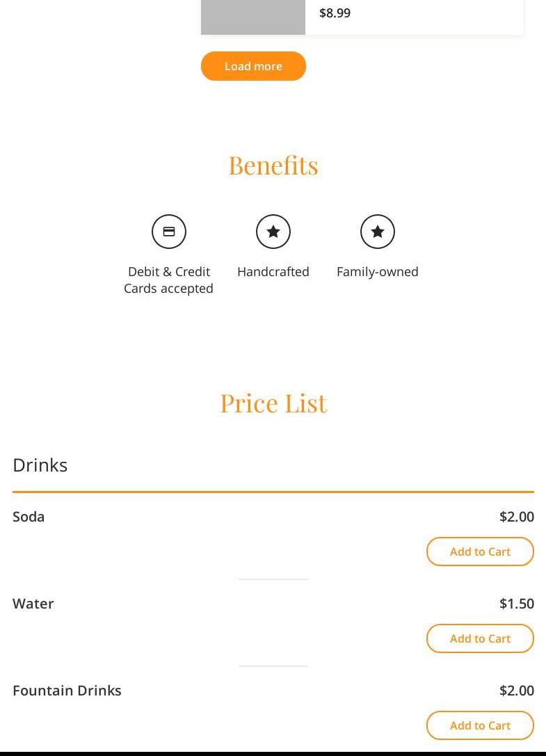Click the Soda item name
The image size is (546, 756).
coord(29,517)
